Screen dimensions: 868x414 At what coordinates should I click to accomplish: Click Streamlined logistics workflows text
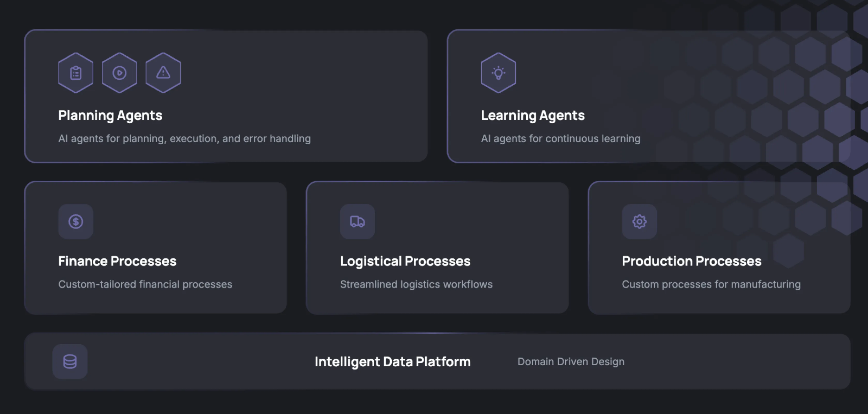pyautogui.click(x=416, y=284)
